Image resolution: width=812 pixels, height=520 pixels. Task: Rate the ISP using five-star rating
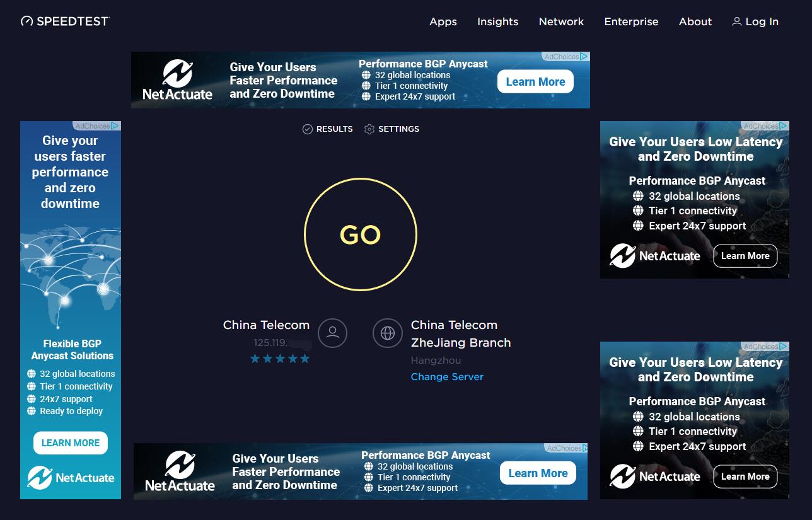280,359
